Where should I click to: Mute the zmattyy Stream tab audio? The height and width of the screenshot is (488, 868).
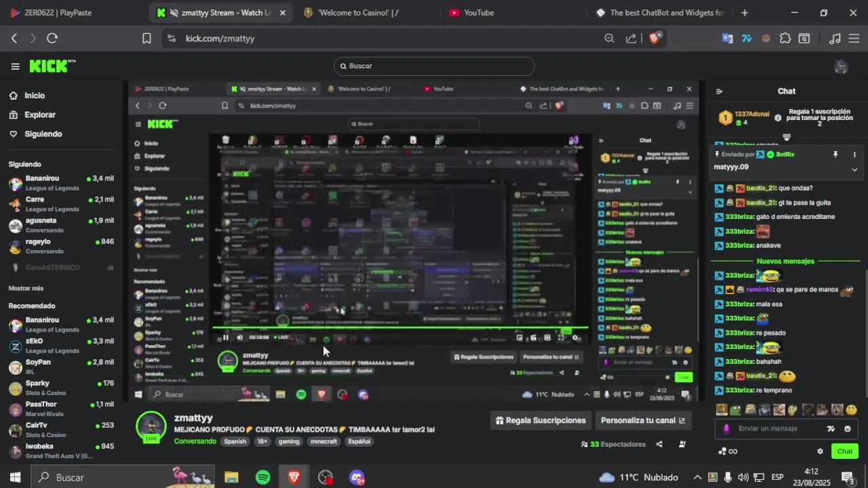(174, 13)
